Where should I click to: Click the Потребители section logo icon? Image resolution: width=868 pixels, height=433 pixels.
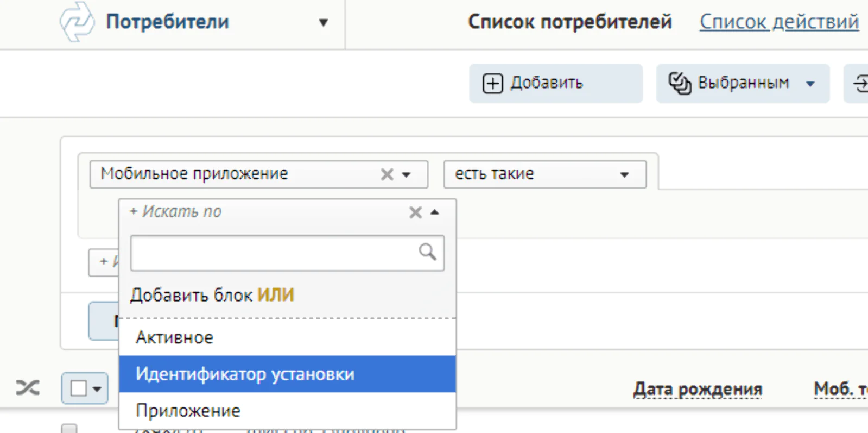click(77, 22)
